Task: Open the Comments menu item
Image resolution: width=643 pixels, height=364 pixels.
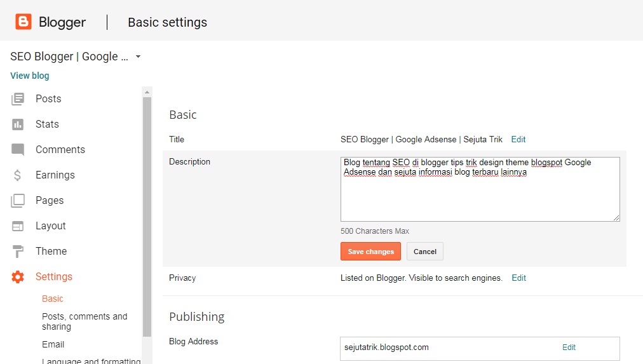Action: (60, 150)
